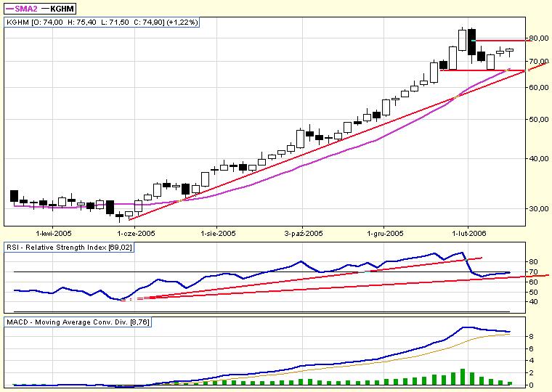
Task: Click the MACD axis value 8
Action: click(531, 336)
